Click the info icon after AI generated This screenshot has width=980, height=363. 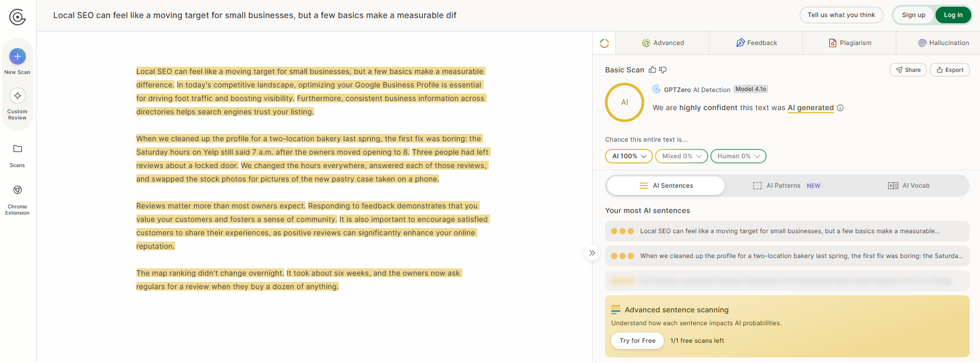840,108
